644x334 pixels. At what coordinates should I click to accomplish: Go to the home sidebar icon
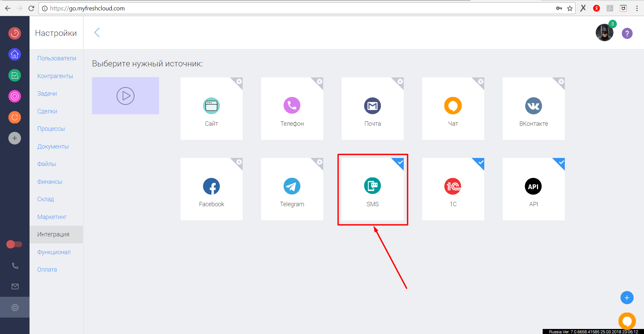tap(15, 54)
